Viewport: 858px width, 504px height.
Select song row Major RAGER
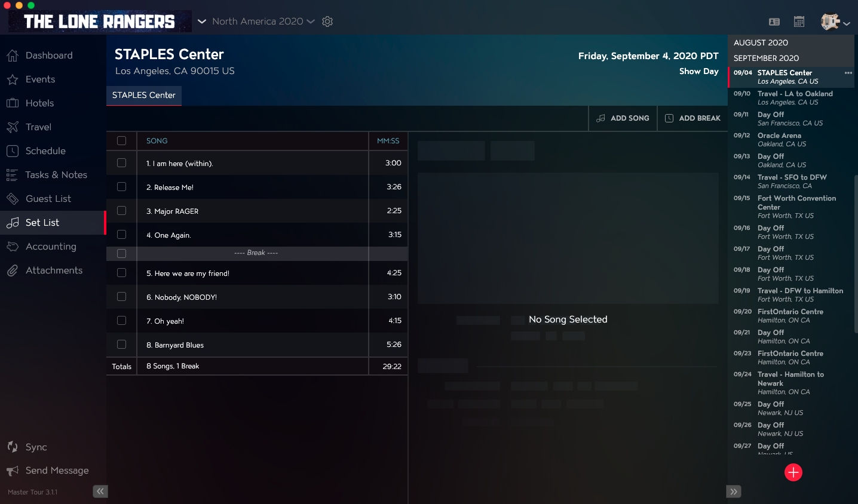(257, 211)
